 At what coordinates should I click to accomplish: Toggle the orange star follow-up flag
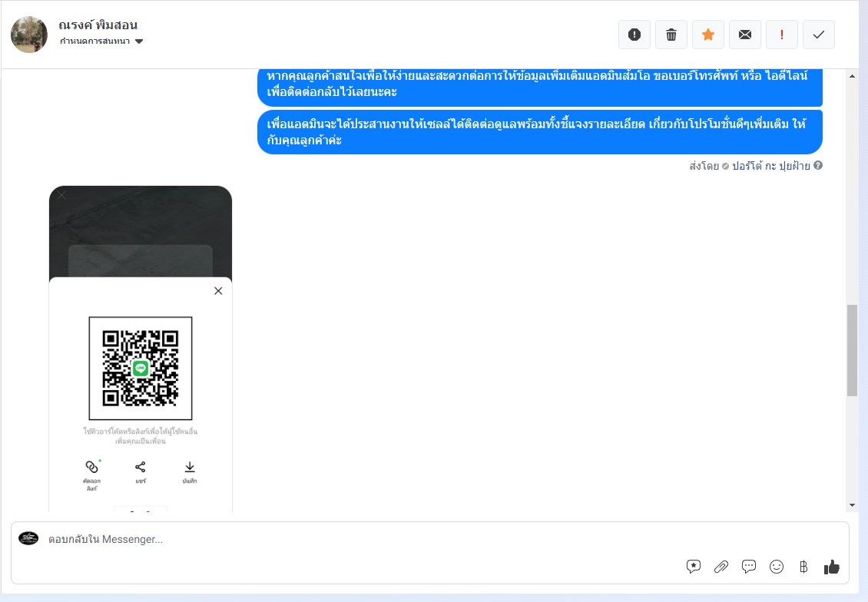[x=708, y=35]
